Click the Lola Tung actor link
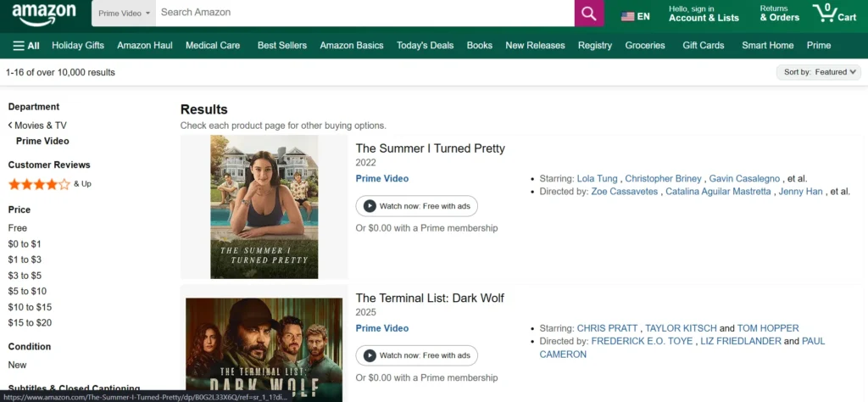The image size is (868, 402). [598, 179]
